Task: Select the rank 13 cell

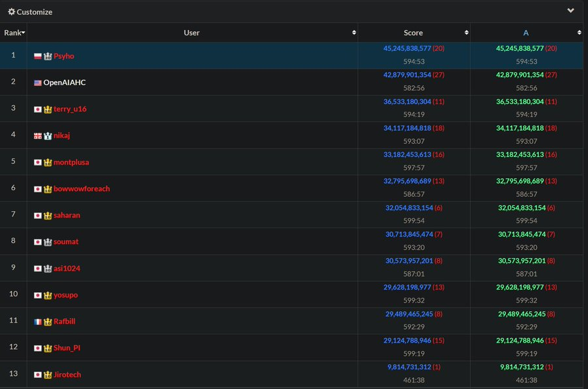Action: coord(14,374)
